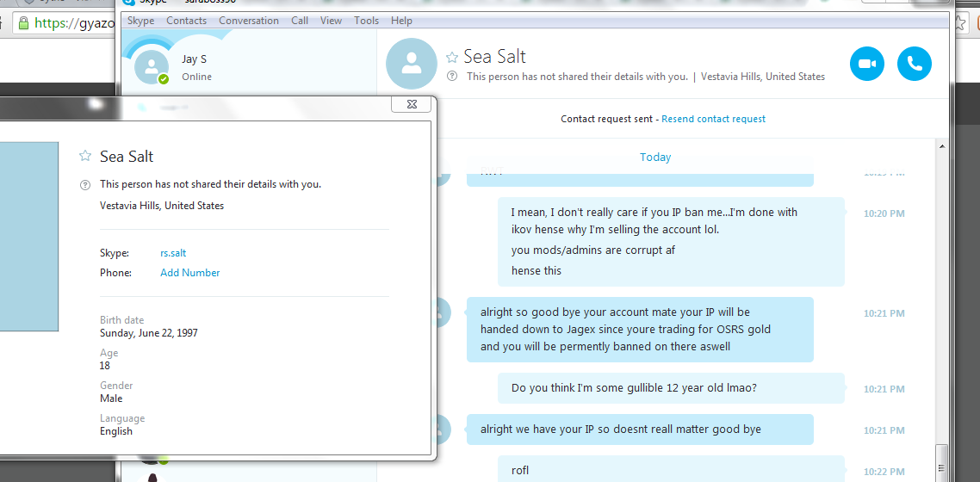This screenshot has height=482, width=980.
Task: Click the Online status under Jay S
Action: [196, 77]
